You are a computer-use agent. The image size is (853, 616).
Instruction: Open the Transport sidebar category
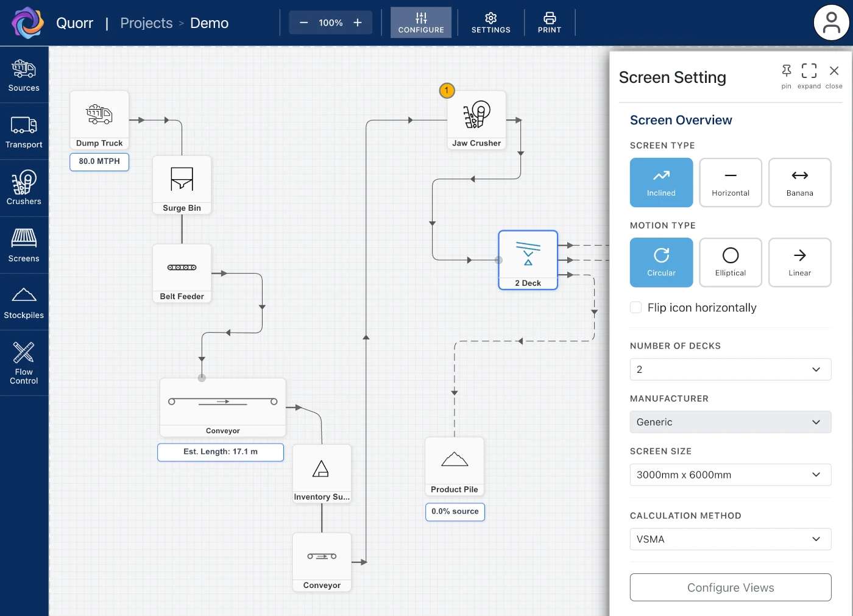tap(24, 132)
